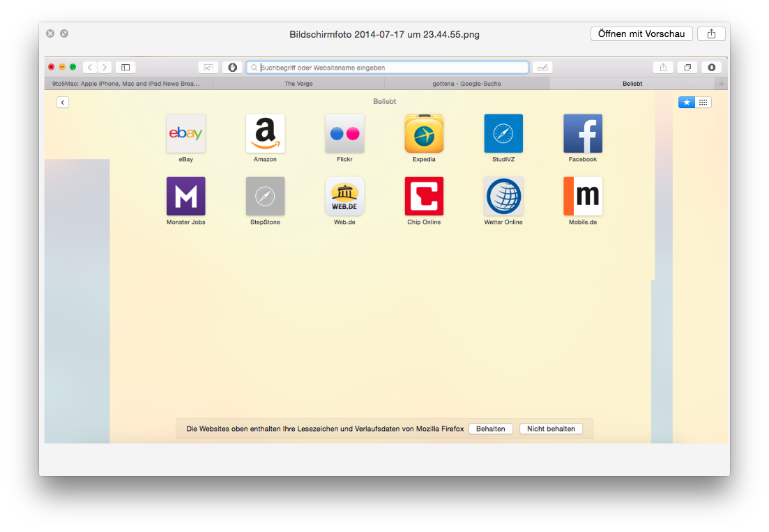Open the Mobile.de favorite tile
Screen dimensions: 769x532
pyautogui.click(x=583, y=196)
